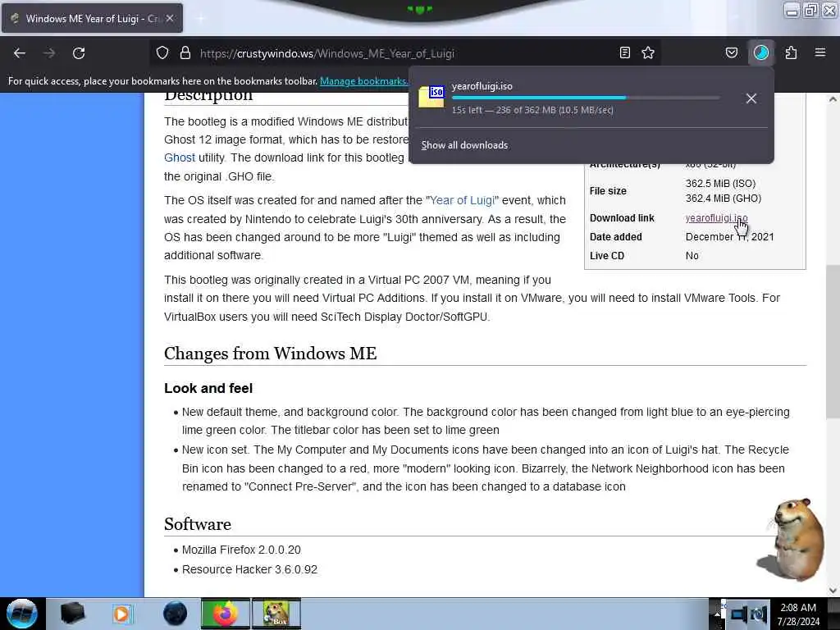Click the 362.4 MiB (GHO) value
This screenshot has width=840, height=630.
tap(724, 199)
